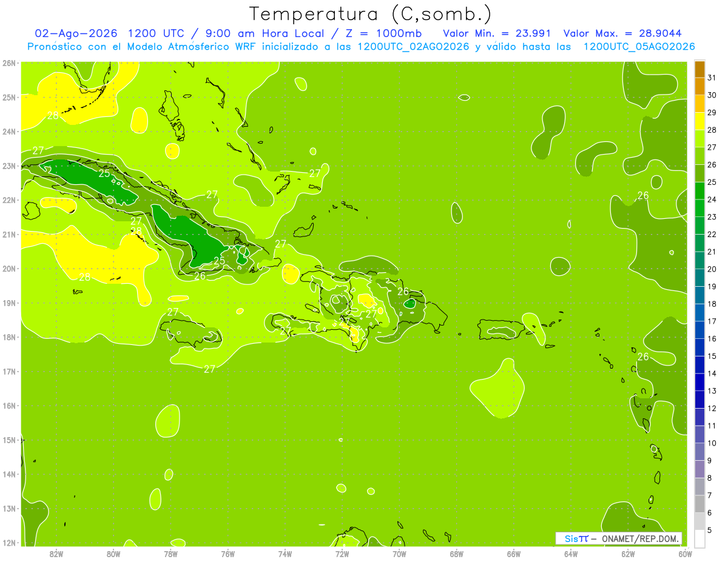The height and width of the screenshot is (562, 728).
Task: Click the orange color bar segment between 30 and 31
Action: (x=699, y=87)
